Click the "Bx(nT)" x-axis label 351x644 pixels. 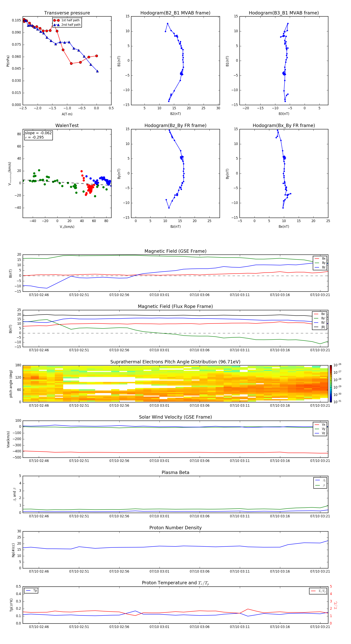[x=284, y=227]
